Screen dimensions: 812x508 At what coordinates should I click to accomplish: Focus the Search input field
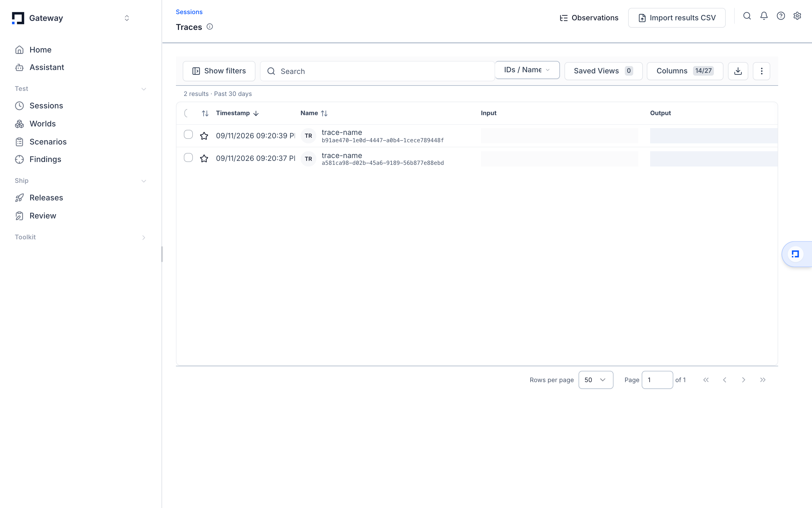pos(377,71)
